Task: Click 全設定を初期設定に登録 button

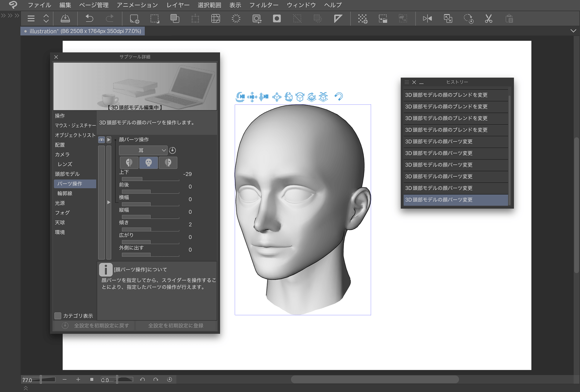Action: 176,326
